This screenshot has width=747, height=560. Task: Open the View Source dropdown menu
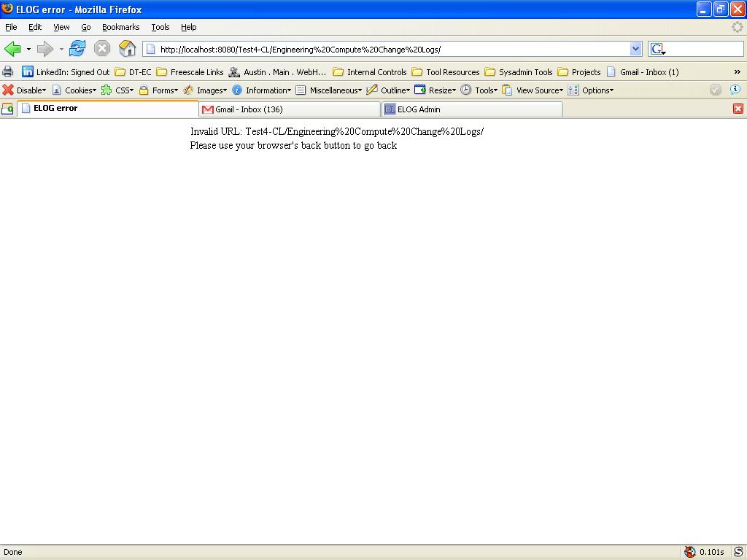tap(533, 90)
